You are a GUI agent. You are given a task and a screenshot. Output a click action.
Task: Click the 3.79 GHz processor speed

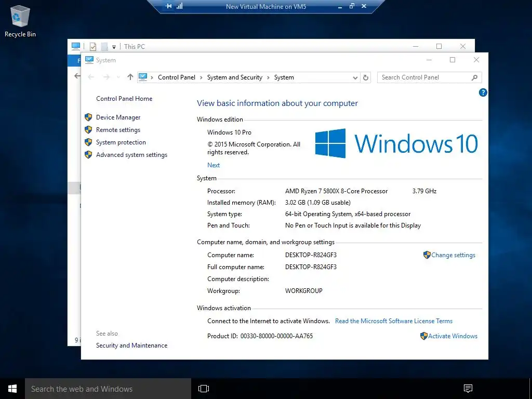(x=424, y=191)
